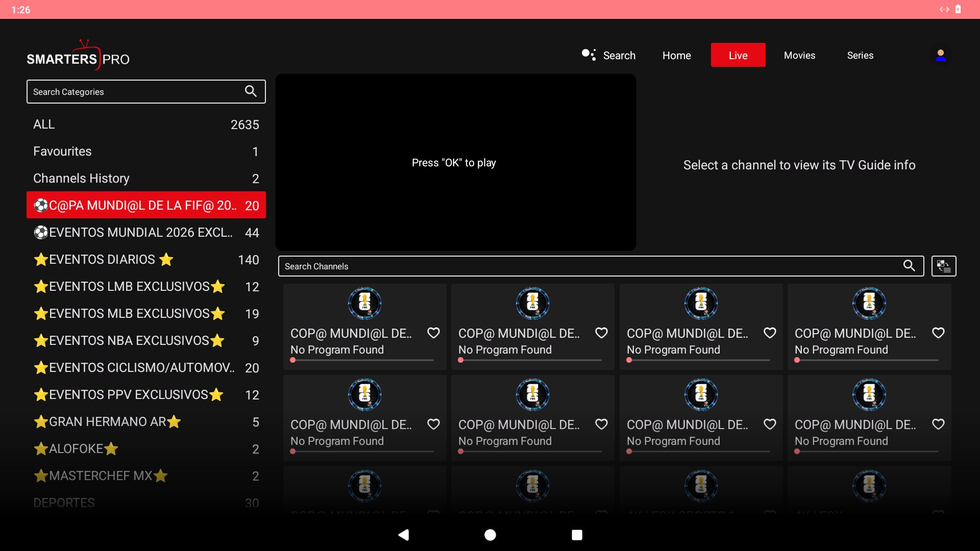Open the EVENTOS DIARIOS category
980x551 pixels.
click(146, 260)
